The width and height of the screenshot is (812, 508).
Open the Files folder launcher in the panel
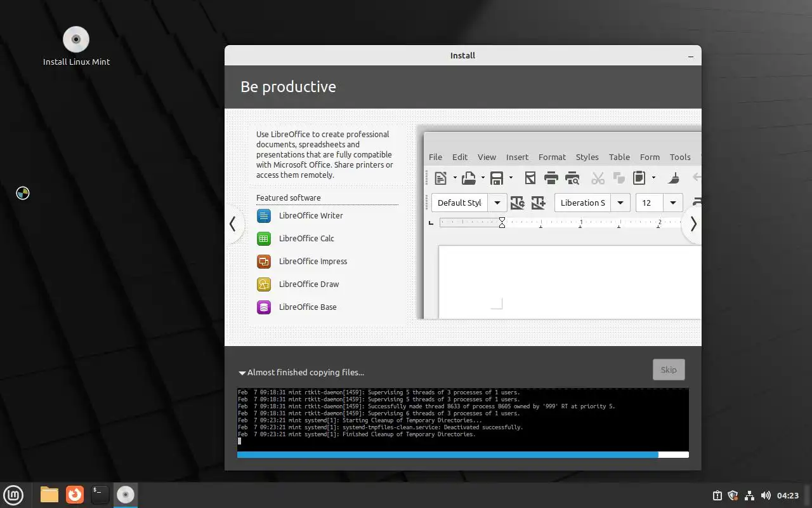[49, 494]
